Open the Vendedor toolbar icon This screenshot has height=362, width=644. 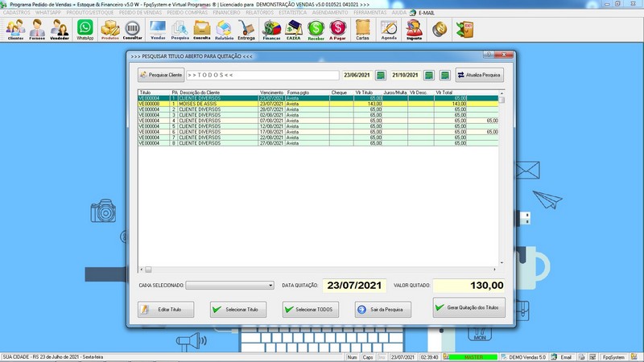tap(59, 30)
